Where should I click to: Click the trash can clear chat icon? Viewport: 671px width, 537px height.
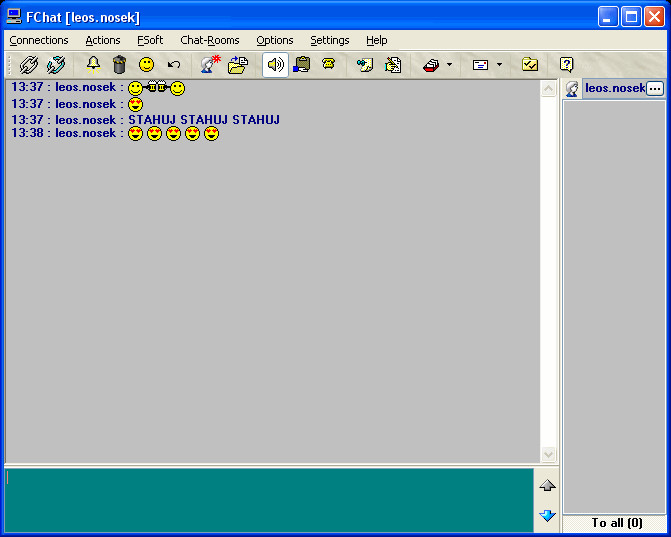coord(119,65)
